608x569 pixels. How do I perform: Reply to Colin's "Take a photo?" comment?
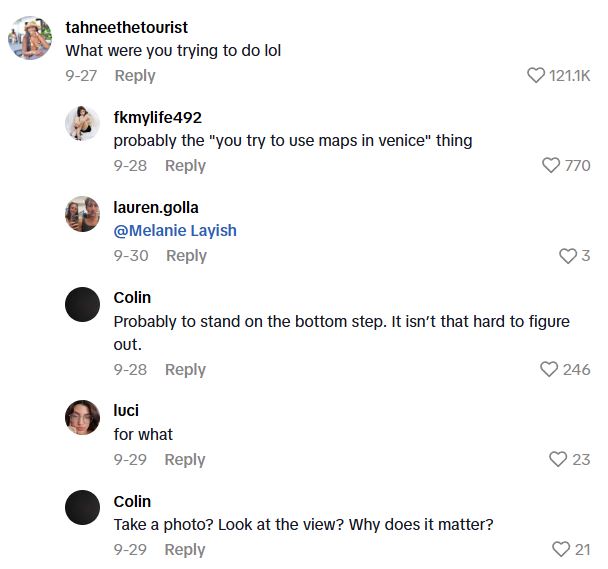point(185,549)
